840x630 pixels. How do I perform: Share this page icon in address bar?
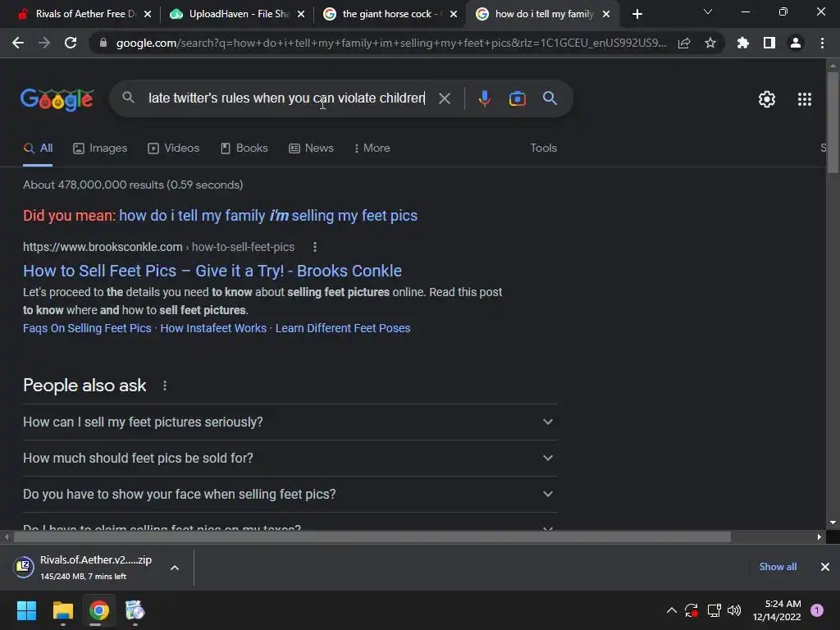pyautogui.click(x=684, y=43)
